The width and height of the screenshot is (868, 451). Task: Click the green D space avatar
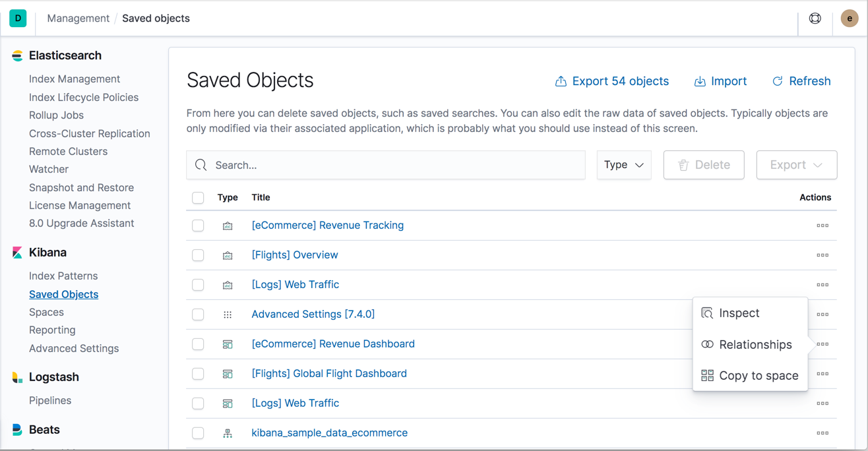pyautogui.click(x=18, y=18)
